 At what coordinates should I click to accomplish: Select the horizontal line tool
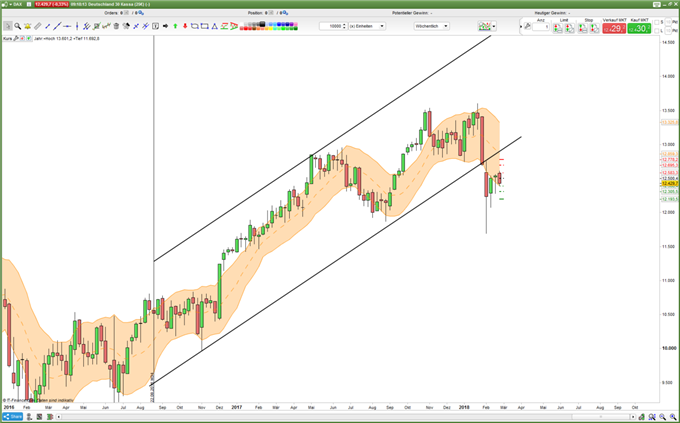(67, 26)
